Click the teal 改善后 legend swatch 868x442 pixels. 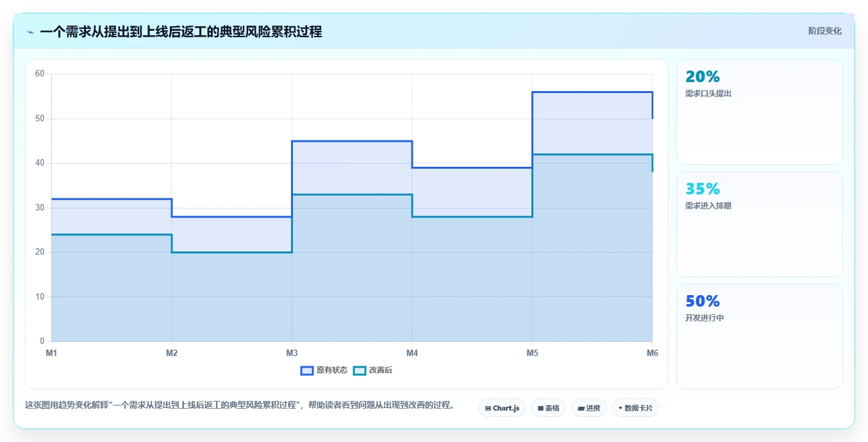(x=360, y=370)
